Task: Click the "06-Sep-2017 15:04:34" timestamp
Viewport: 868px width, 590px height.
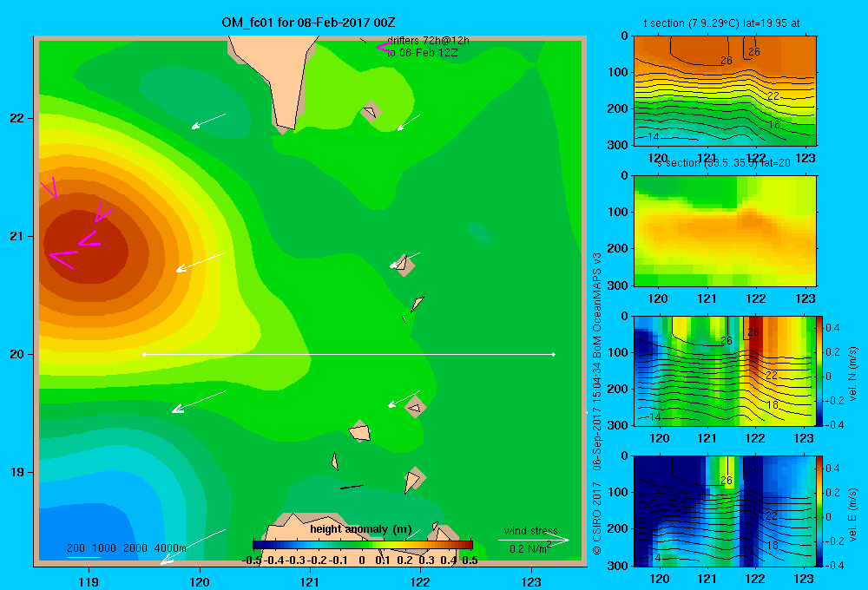Action: pos(597,416)
